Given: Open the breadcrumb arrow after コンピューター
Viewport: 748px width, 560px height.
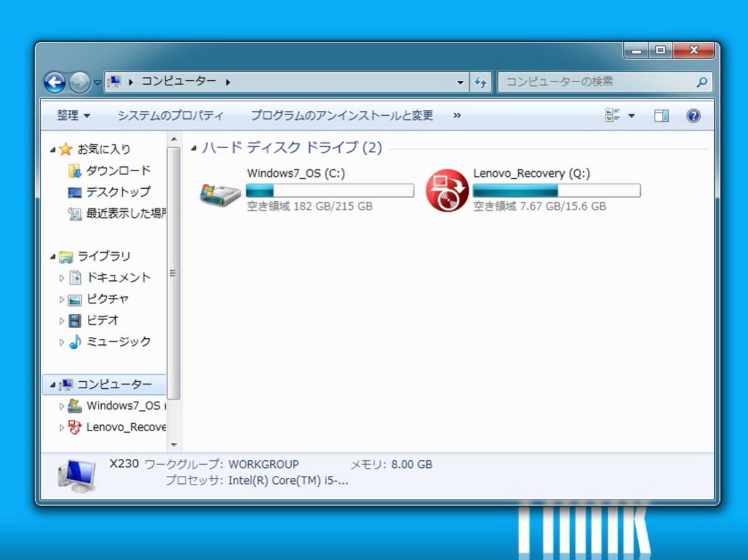Looking at the screenshot, I should tap(228, 82).
